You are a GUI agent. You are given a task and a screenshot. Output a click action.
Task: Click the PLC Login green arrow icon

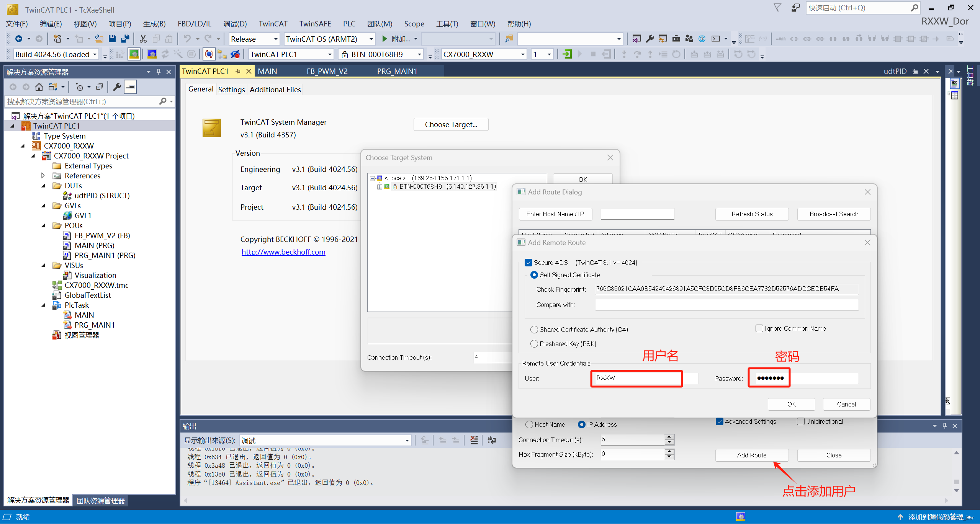coord(567,54)
